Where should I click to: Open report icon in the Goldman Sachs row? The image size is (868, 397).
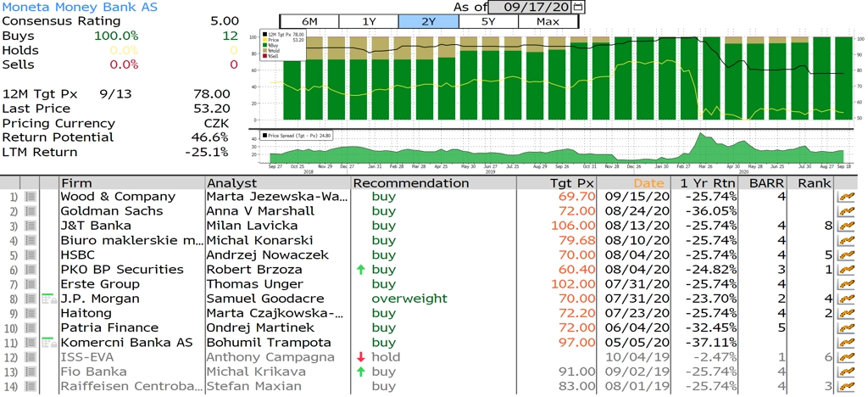(x=31, y=211)
